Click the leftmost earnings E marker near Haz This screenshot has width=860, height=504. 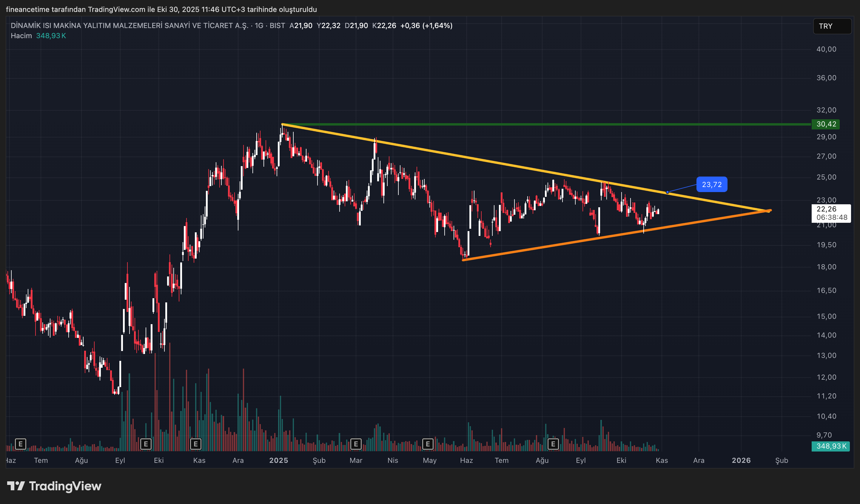pyautogui.click(x=21, y=444)
